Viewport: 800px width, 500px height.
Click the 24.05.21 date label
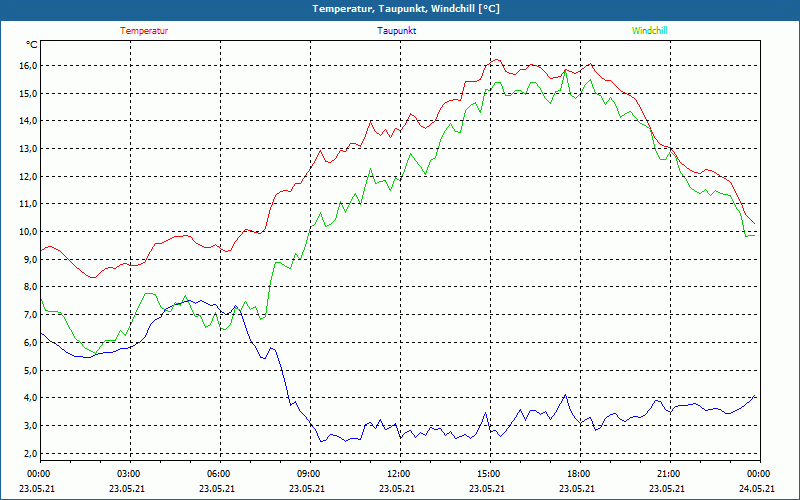click(x=757, y=488)
